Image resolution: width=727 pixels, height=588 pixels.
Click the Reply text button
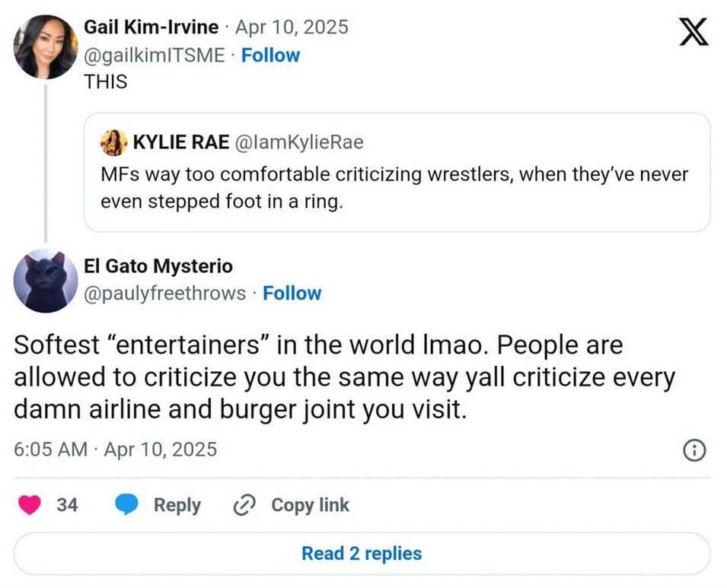(177, 505)
